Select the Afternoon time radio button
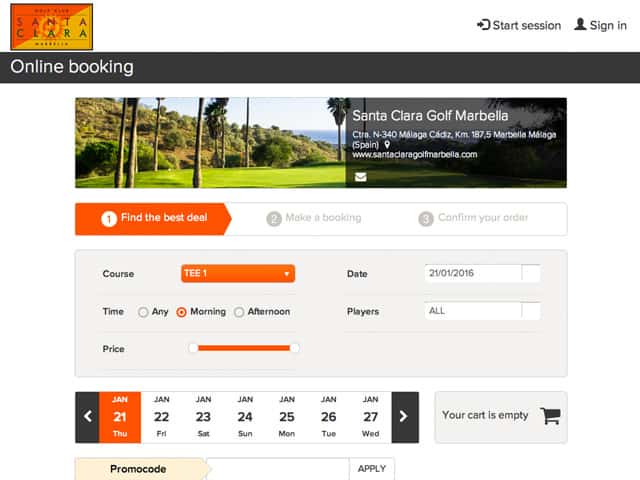The image size is (640, 480). point(239,312)
